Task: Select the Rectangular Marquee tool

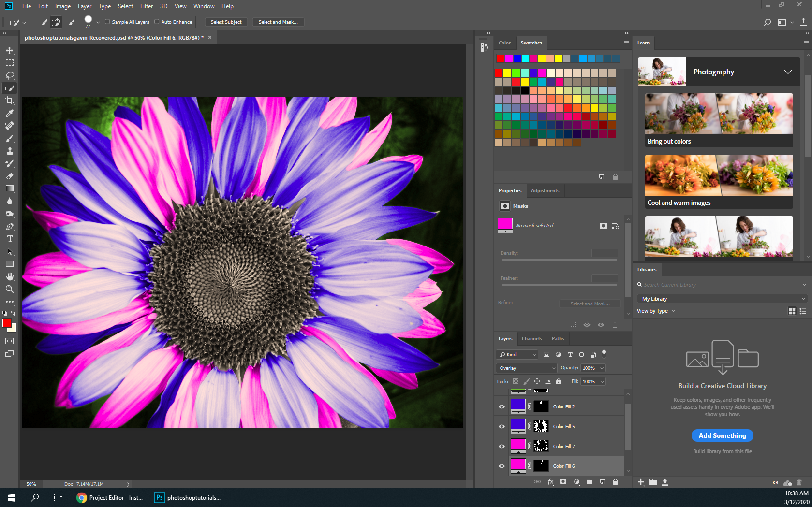Action: [x=10, y=63]
